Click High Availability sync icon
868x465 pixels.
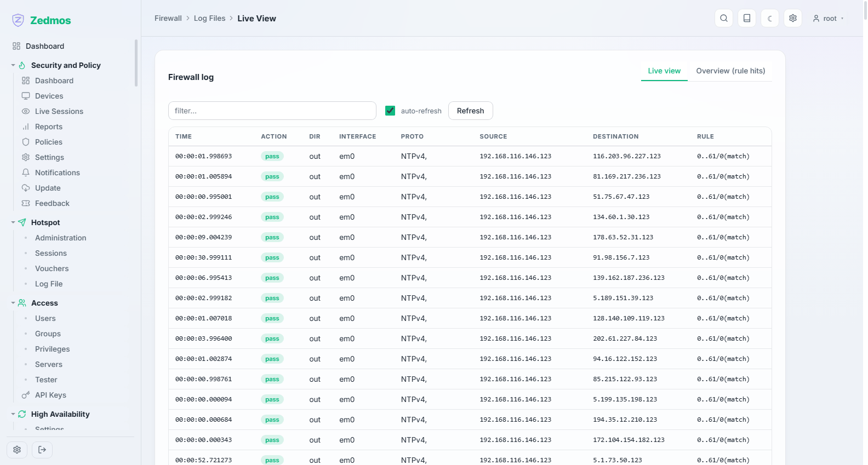tap(22, 414)
